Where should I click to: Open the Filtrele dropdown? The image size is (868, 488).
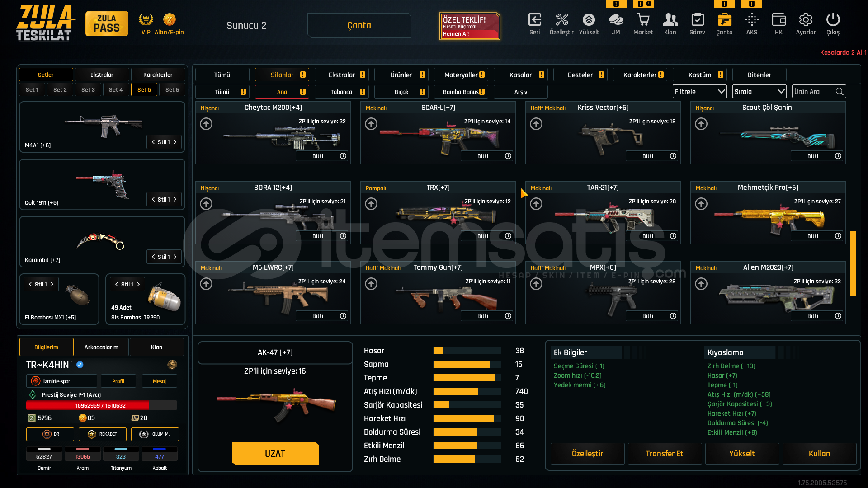click(700, 92)
